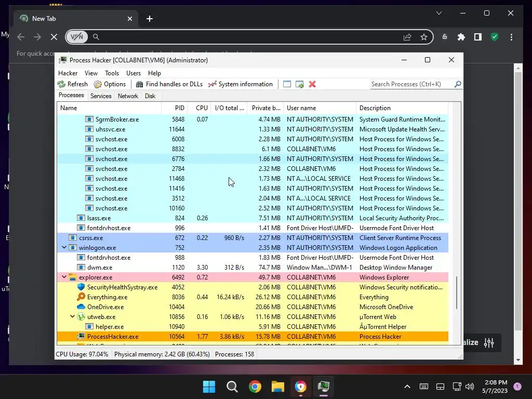Click the red X kill window icon
The width and height of the screenshot is (532, 399).
click(312, 84)
